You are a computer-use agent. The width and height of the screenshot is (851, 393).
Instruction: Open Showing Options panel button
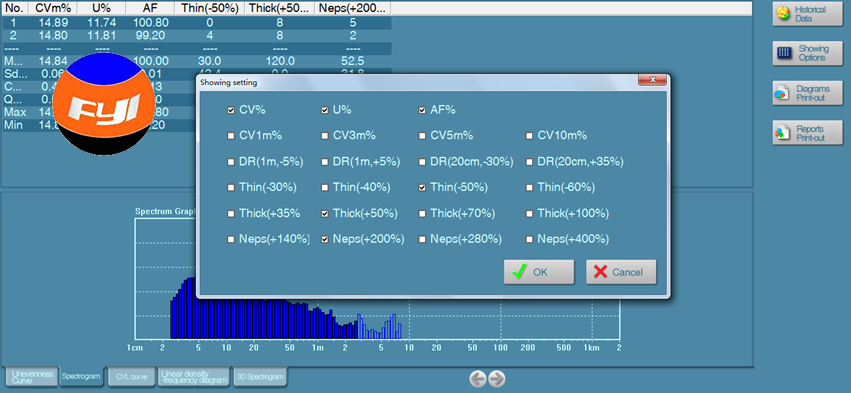point(808,53)
